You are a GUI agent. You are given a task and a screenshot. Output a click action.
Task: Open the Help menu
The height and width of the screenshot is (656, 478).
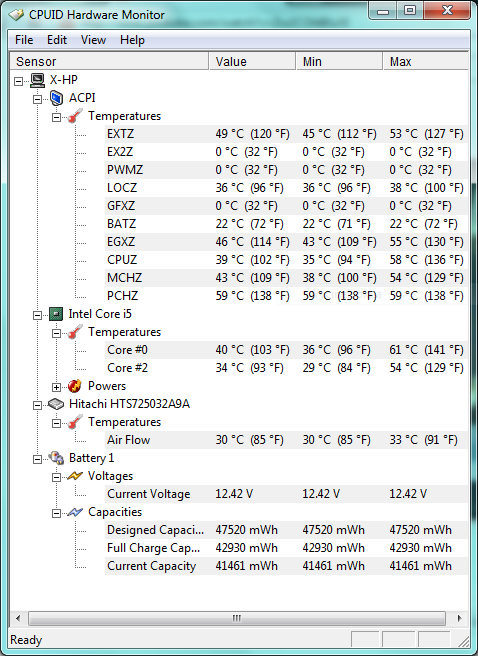click(x=132, y=40)
